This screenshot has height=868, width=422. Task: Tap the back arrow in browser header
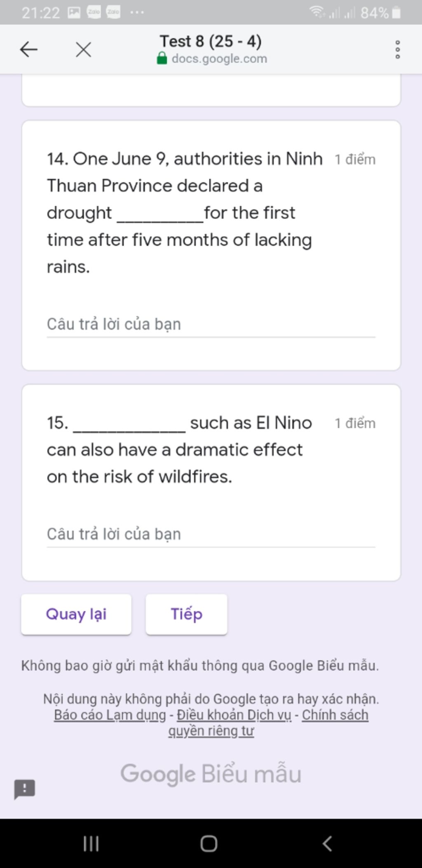[29, 50]
